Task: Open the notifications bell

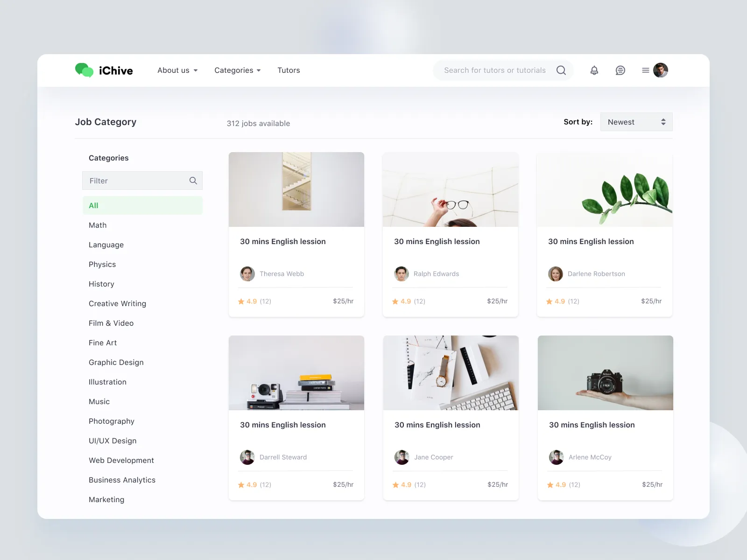Action: tap(594, 70)
